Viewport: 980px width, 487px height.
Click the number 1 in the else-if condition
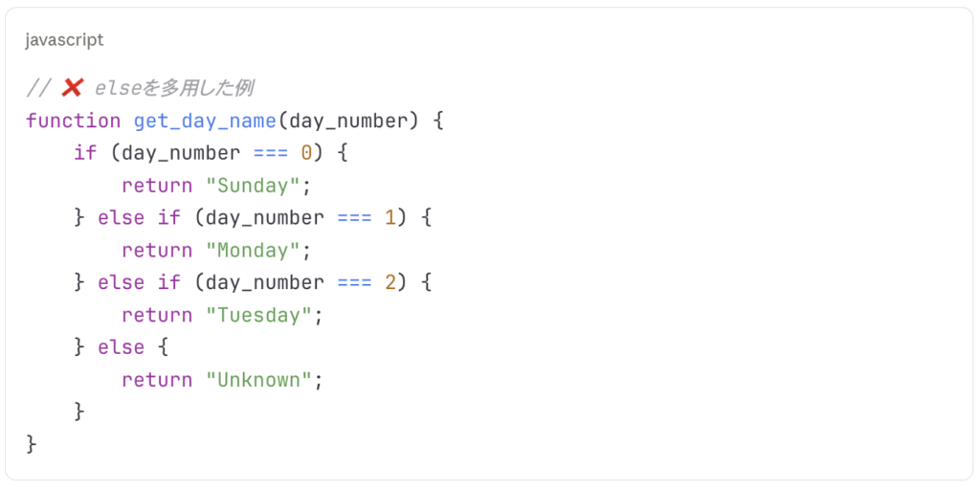click(390, 218)
